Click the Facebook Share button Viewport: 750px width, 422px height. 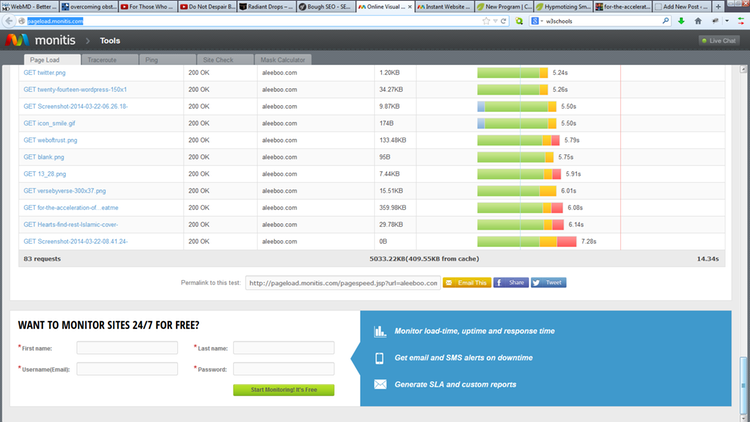(511, 283)
